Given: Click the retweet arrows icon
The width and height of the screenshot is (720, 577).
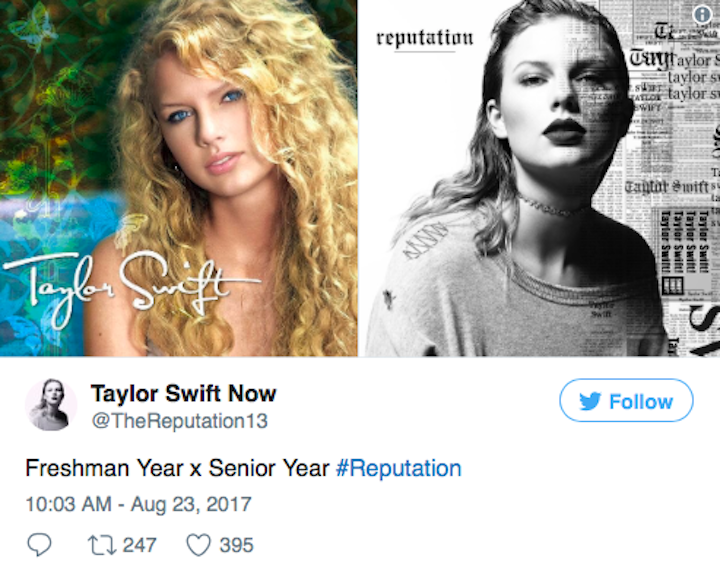Looking at the screenshot, I should pos(100,545).
